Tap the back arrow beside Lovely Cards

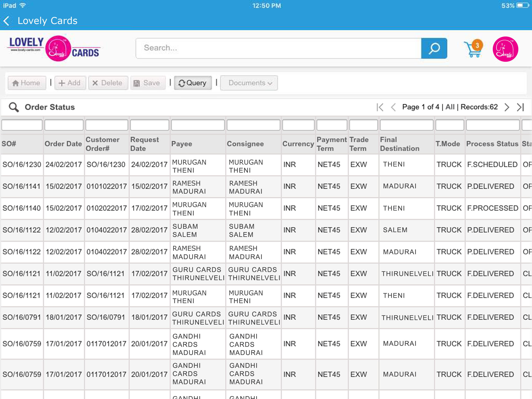click(6, 21)
